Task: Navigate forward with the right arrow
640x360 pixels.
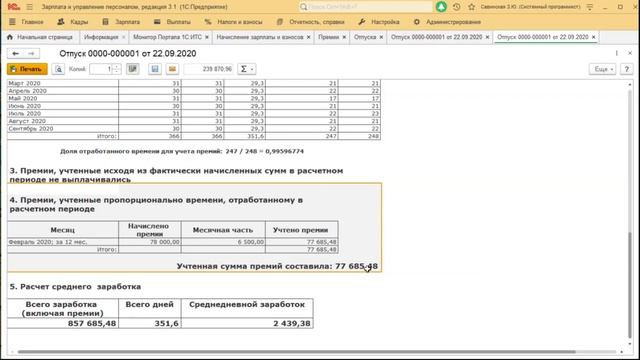Action: (x=31, y=53)
